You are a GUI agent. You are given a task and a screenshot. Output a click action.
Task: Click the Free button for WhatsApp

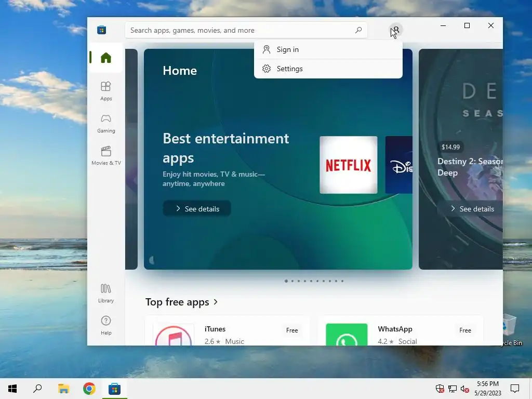pos(465,330)
